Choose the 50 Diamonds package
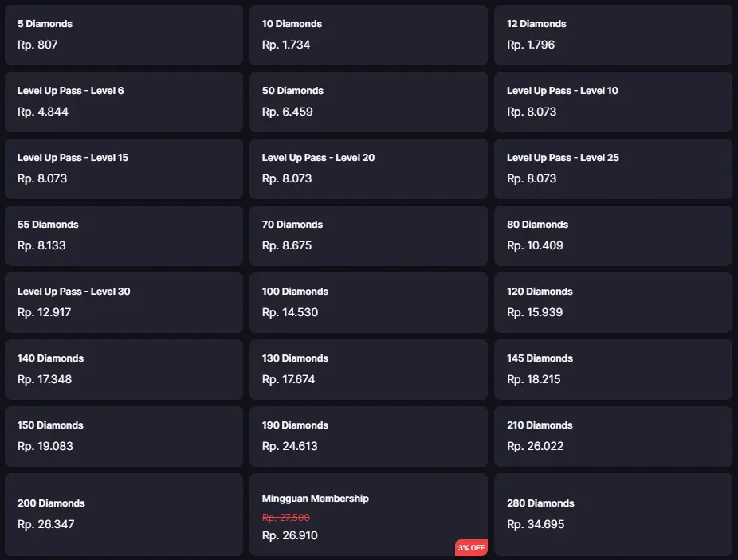Viewport: 738px width, 560px height. coord(368,102)
